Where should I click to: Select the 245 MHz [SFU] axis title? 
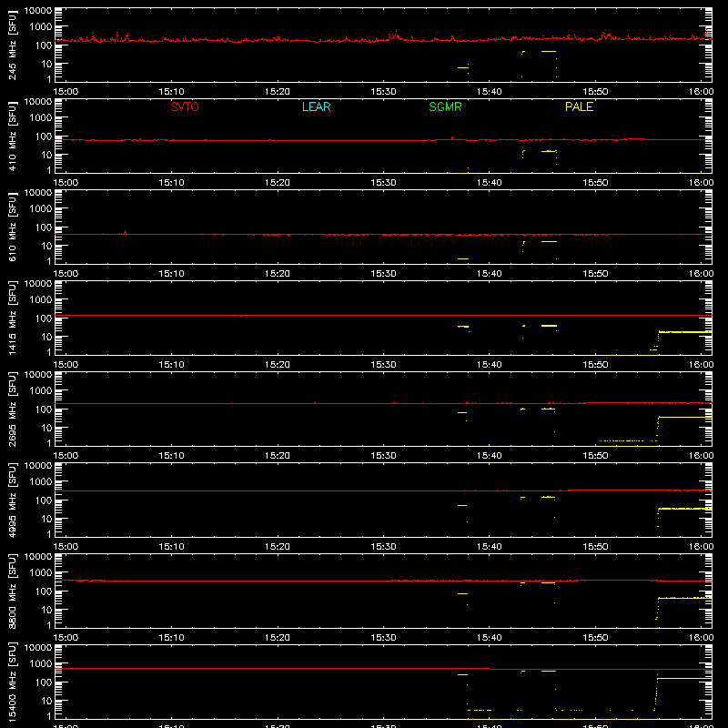[13, 45]
